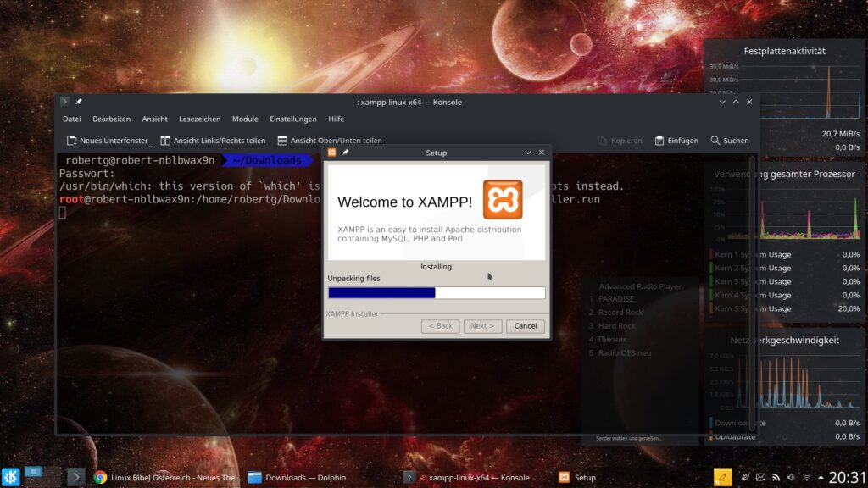Click the Cancel button in XAMPP Setup
The height and width of the screenshot is (488, 868).
point(525,326)
